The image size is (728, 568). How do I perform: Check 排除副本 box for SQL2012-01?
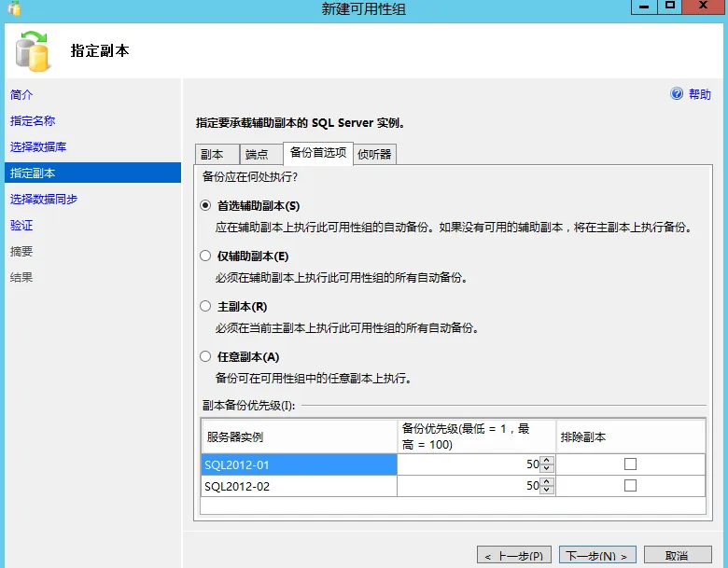(630, 464)
